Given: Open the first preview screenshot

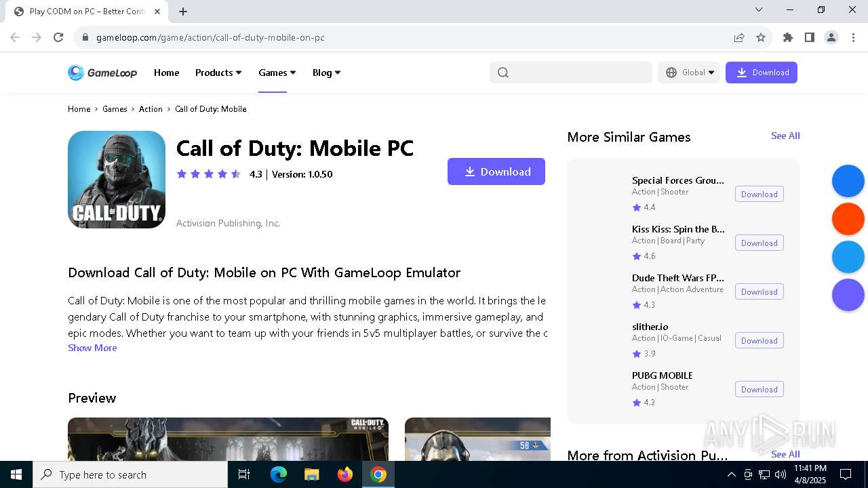Looking at the screenshot, I should click(x=228, y=439).
